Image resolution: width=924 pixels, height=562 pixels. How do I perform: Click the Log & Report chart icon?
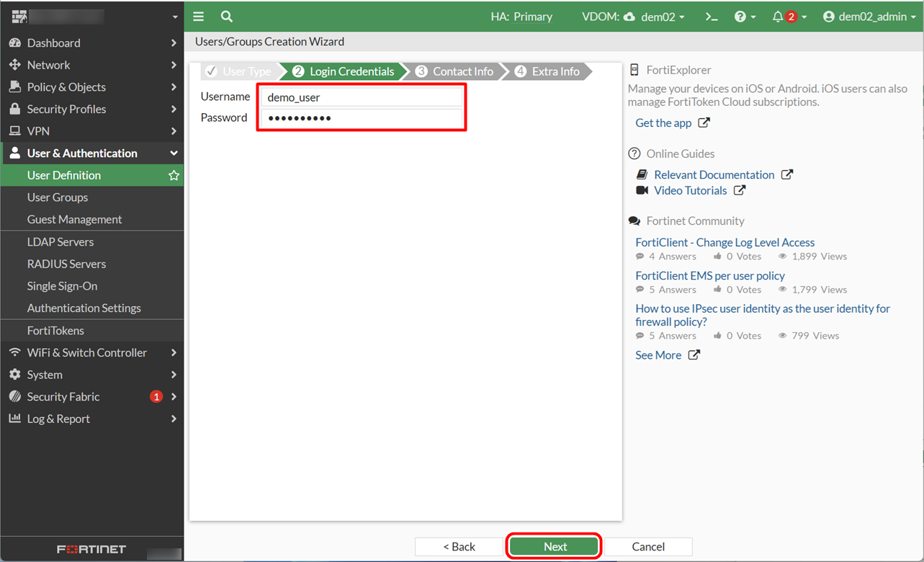point(14,419)
